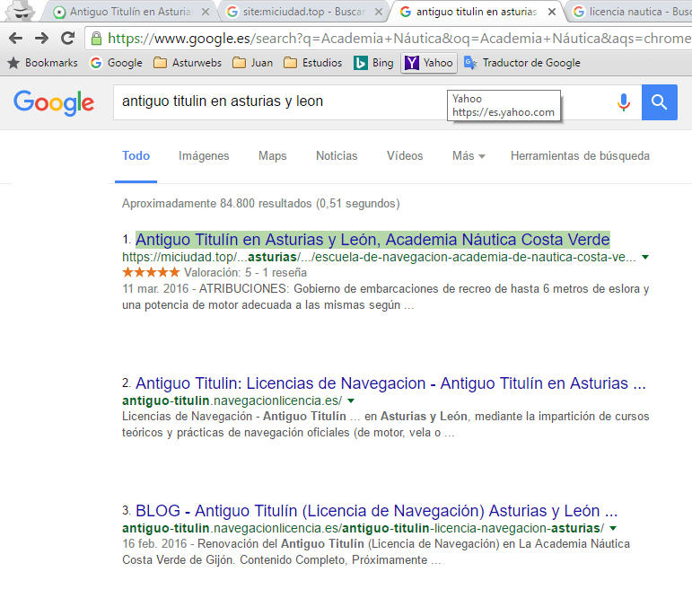Open the Yahoo bookmark
This screenshot has width=692, height=616.
click(429, 63)
